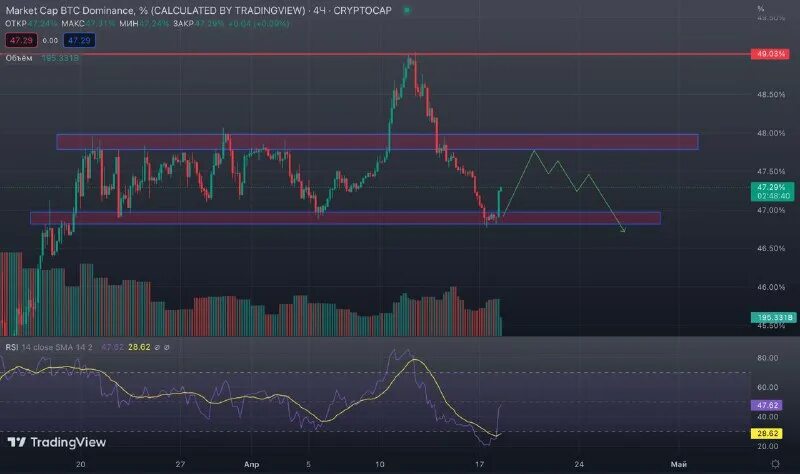Click the 20 date on time axis
Screen dimensions: 800x474
click(81, 464)
